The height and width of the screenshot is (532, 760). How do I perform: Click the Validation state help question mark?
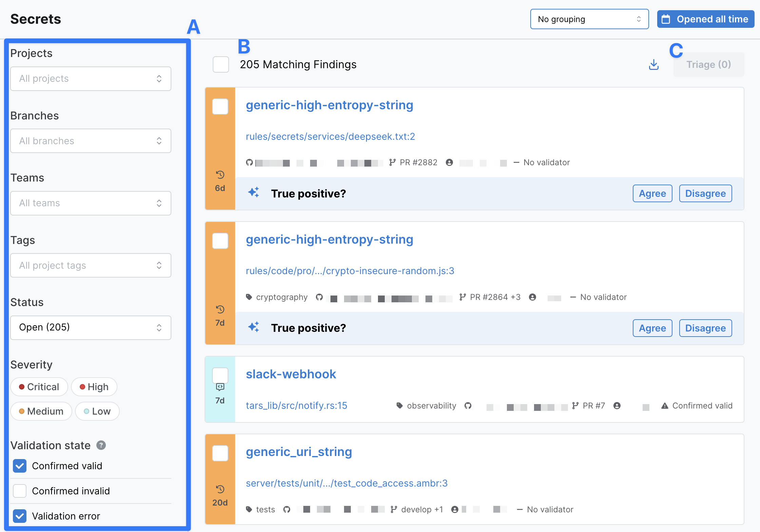point(101,445)
